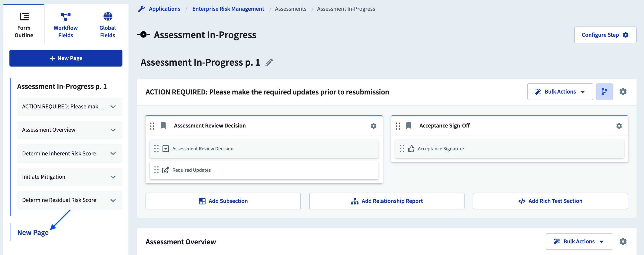Click Assessment In-Progress breadcrumb text

(x=346, y=9)
